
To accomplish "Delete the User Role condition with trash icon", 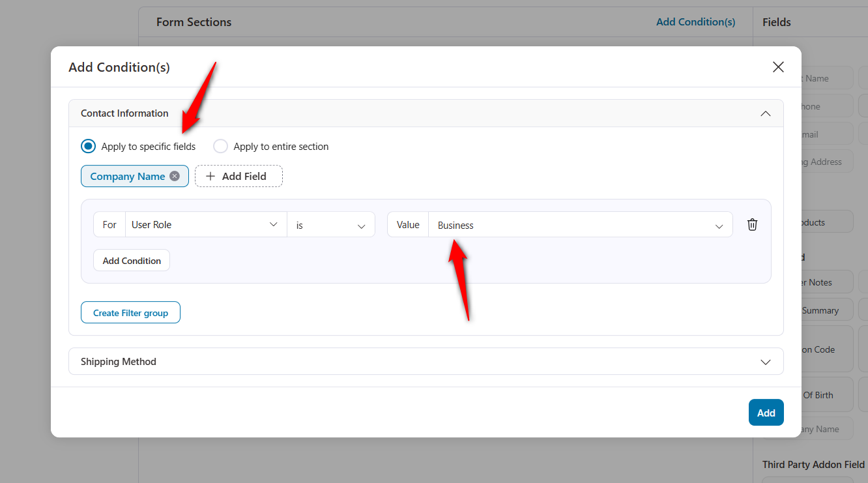I will click(x=752, y=225).
